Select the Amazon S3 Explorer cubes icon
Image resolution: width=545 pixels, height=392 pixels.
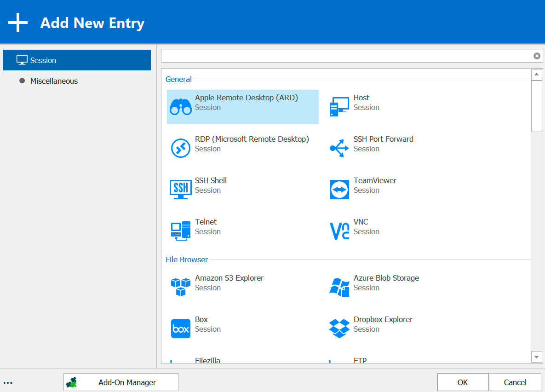pyautogui.click(x=180, y=287)
